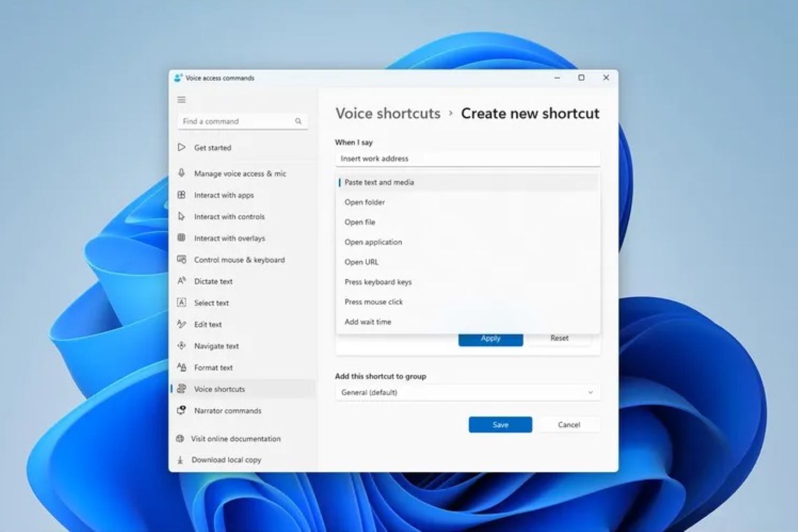Viewport: 798px width, 532px height.
Task: Click the Voice shortcuts sidebar icon
Action: pos(182,388)
